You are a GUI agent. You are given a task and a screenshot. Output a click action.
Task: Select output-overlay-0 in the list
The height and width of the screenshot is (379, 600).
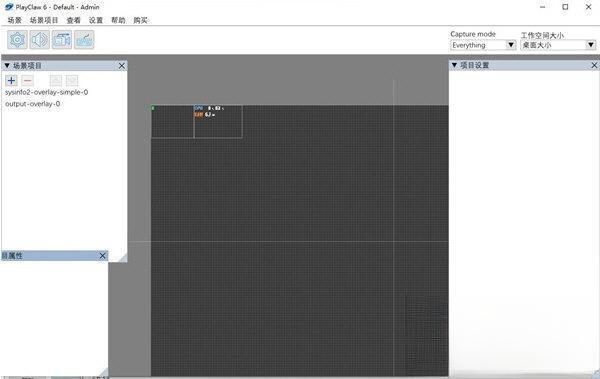pos(33,104)
